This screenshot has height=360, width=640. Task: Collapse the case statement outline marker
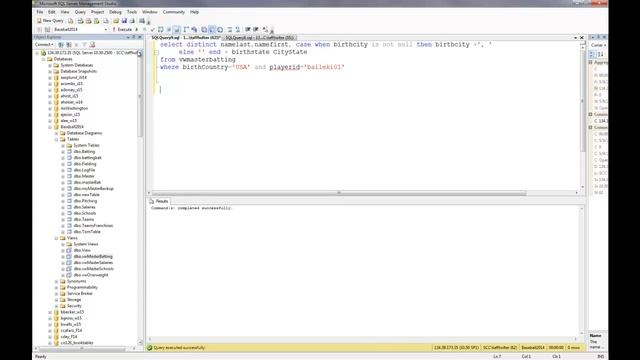coord(156,52)
